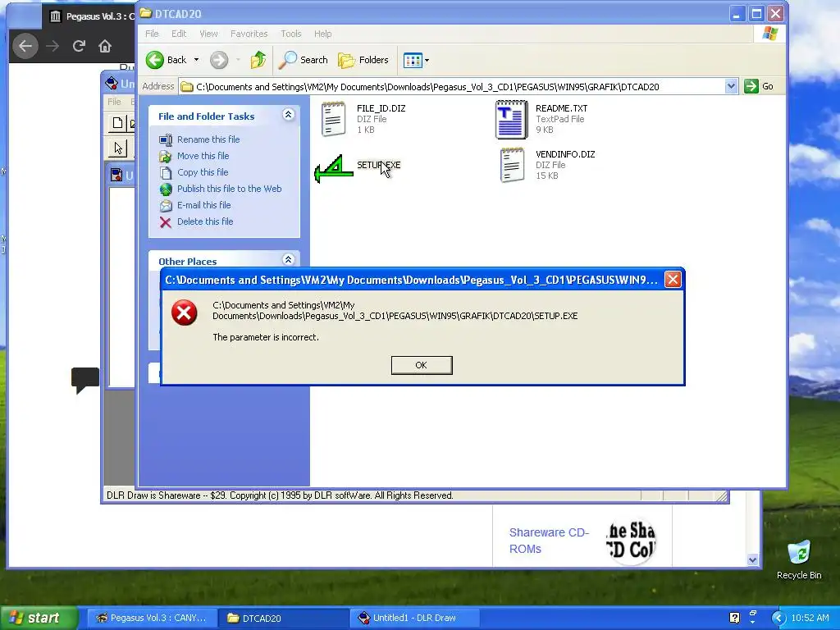Click the README.TXT file name
Image resolution: width=840 pixels, height=630 pixels.
(561, 108)
